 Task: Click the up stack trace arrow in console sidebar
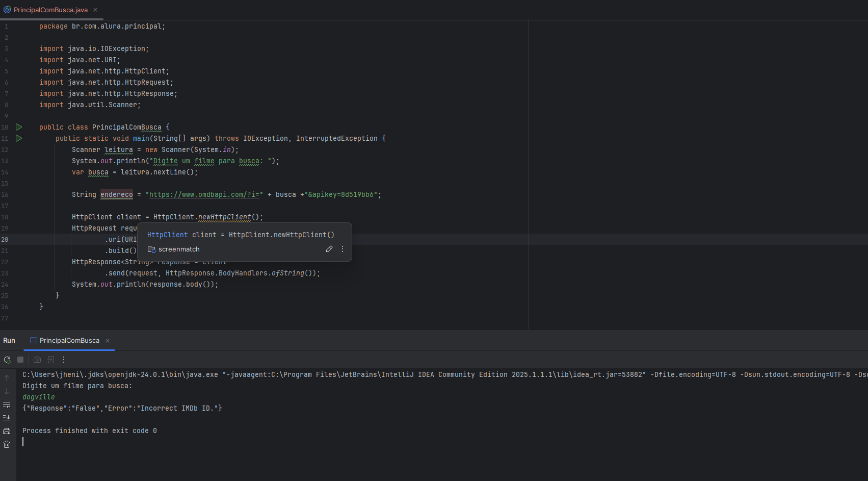[7, 378]
